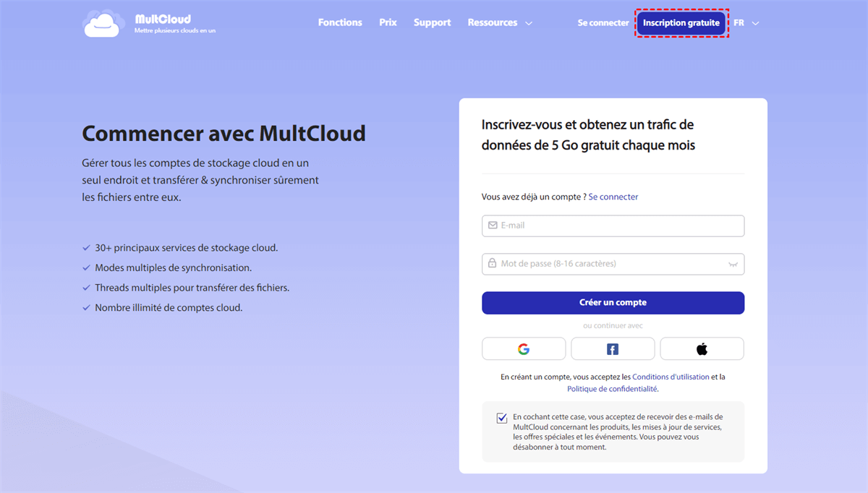Sign up with the Apple icon button
Image resolution: width=868 pixels, height=493 pixels.
tap(702, 349)
